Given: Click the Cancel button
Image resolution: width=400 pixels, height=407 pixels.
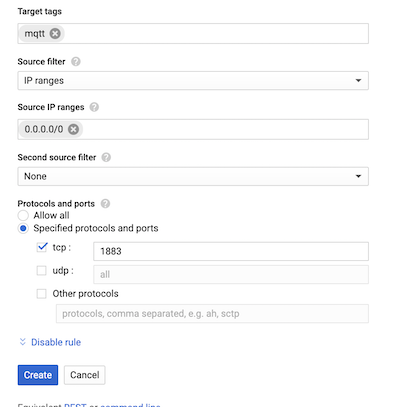Looking at the screenshot, I should (85, 375).
